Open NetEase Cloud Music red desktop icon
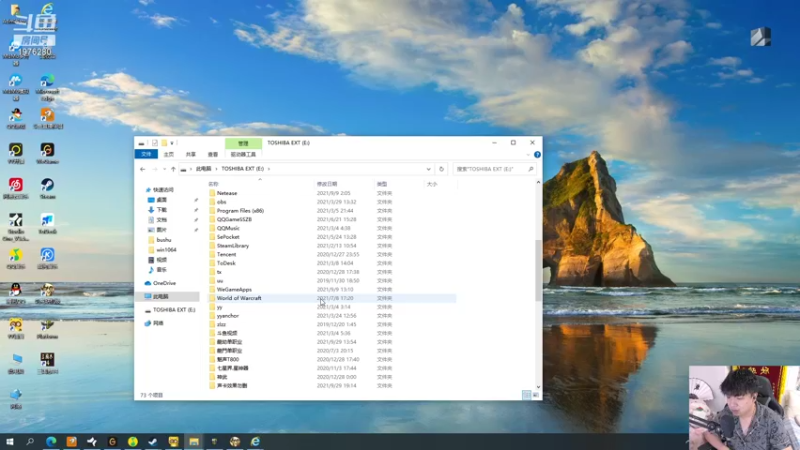This screenshot has height=450, width=800. 16,188
